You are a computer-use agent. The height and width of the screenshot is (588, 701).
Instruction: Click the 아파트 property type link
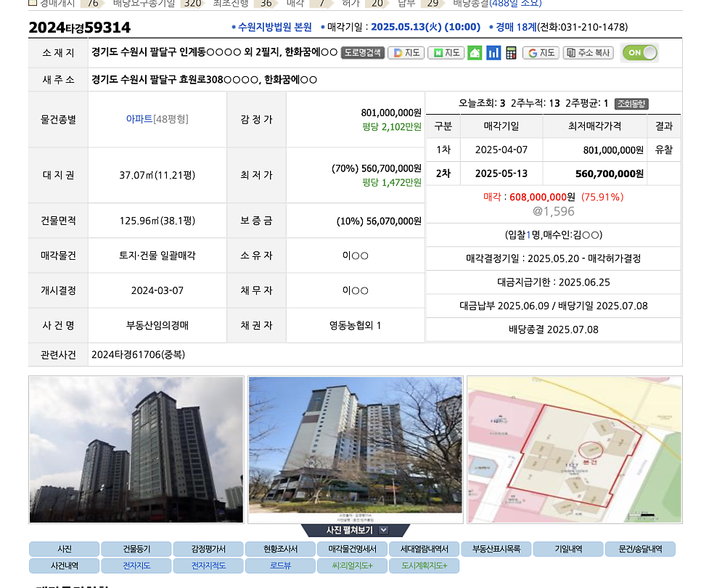[139, 119]
